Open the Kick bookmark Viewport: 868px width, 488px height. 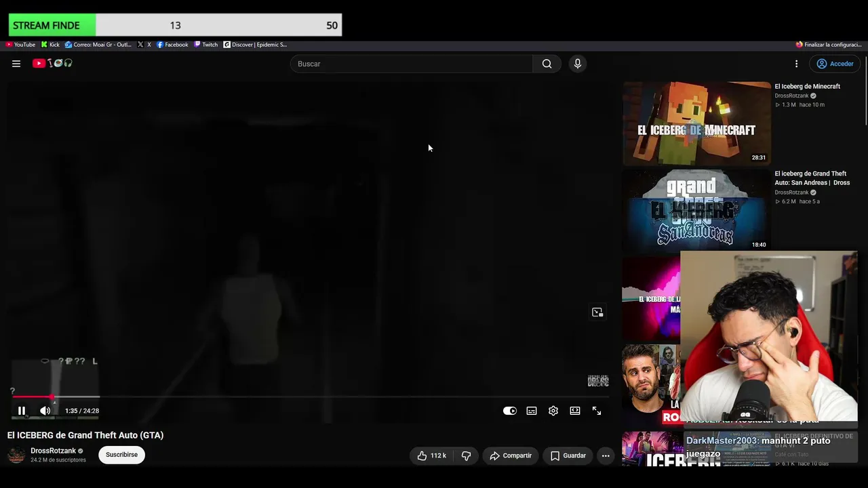coord(50,45)
